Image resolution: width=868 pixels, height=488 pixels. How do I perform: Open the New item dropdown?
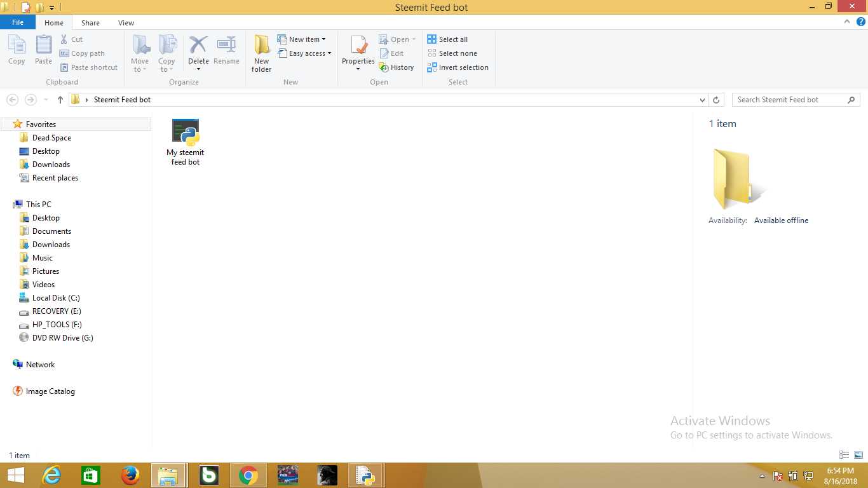302,39
